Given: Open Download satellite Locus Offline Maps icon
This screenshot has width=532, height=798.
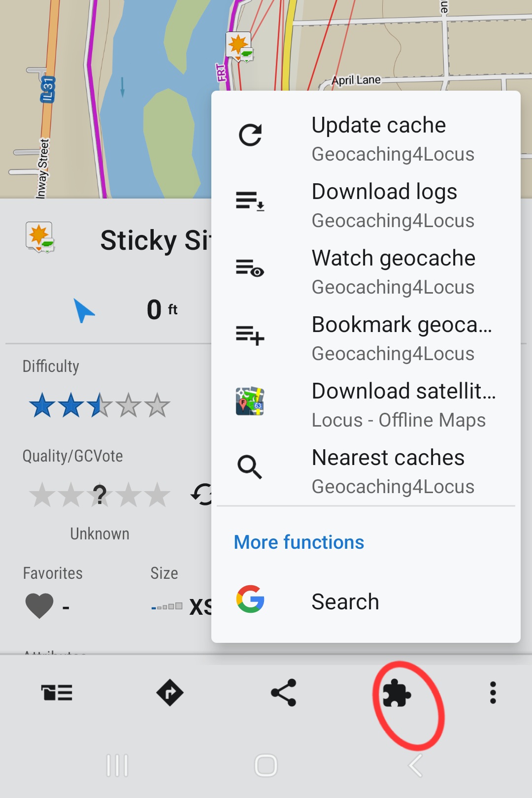Looking at the screenshot, I should pos(250,401).
